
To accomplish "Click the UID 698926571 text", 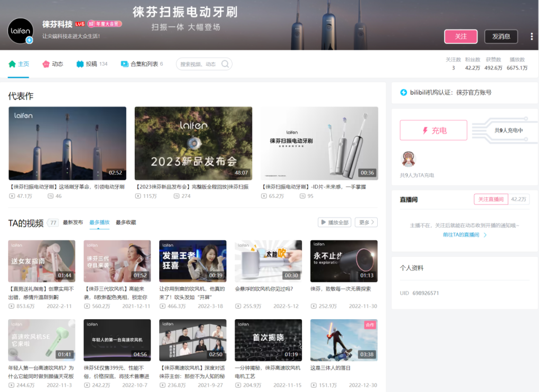I will [419, 293].
